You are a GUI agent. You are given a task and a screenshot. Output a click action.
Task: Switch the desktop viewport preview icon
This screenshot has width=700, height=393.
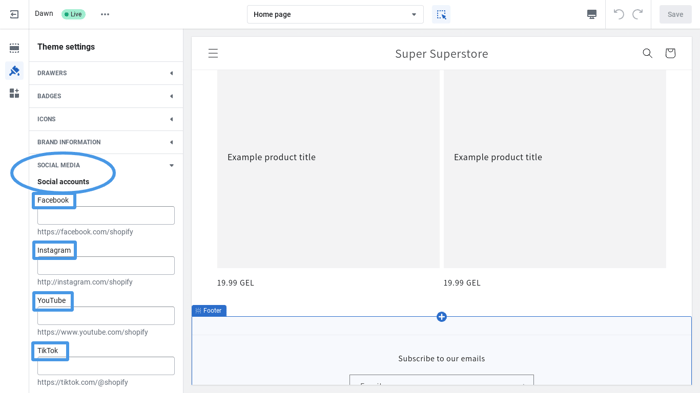592,14
